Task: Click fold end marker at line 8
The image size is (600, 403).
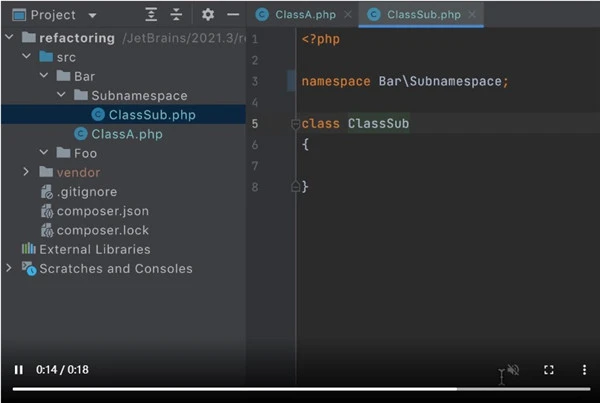Action: click(x=295, y=186)
